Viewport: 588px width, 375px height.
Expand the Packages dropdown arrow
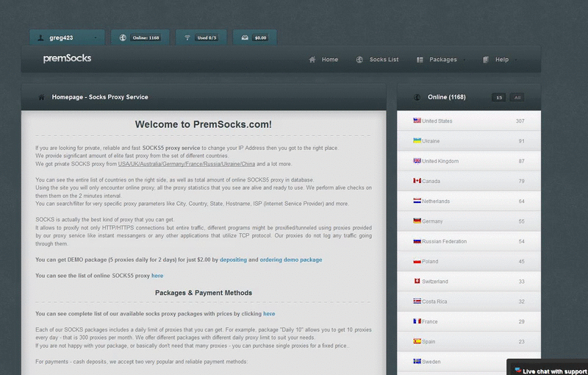[x=465, y=60]
